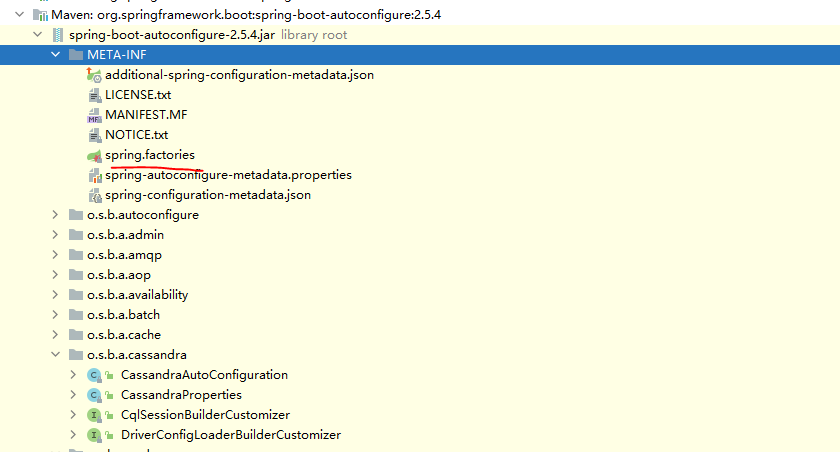The height and width of the screenshot is (452, 840).
Task: Click the spring-autoconfigure-metadata.properties file icon
Action: (94, 175)
